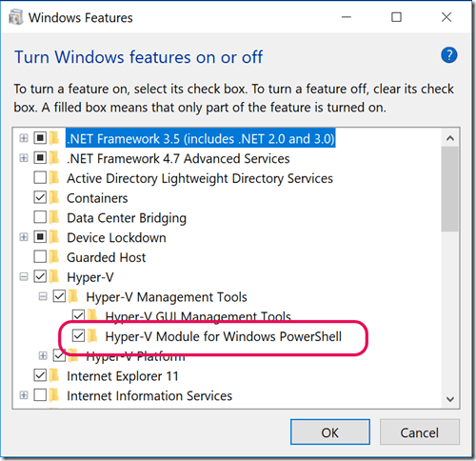476x461 pixels.
Task: Click the folder icon next to Internet Explorer 11
Action: 54,375
